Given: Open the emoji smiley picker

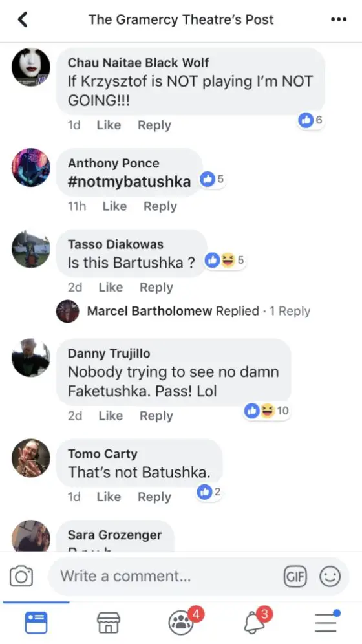Looking at the screenshot, I should pos(330,577).
